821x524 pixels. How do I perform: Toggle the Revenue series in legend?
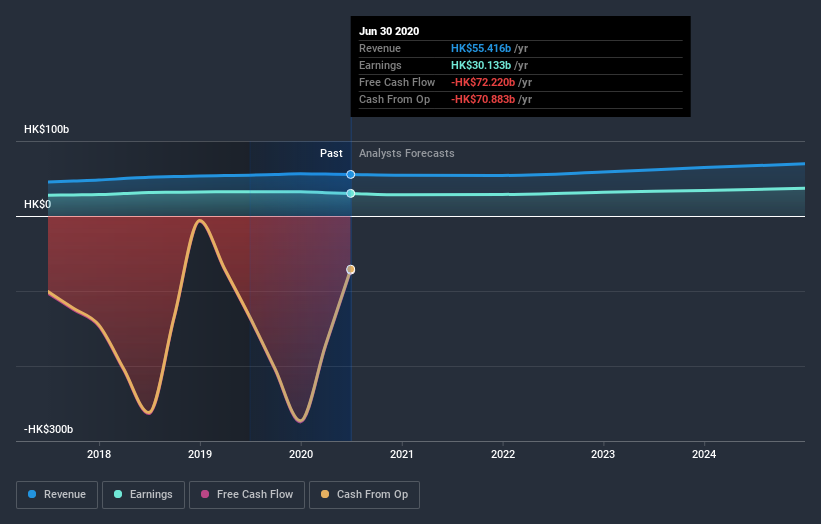point(57,495)
